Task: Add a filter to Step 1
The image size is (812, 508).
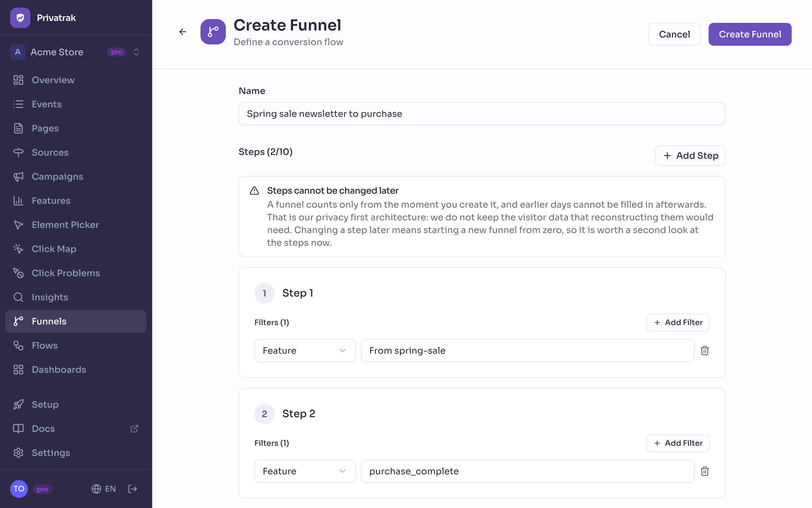Action: pos(678,323)
